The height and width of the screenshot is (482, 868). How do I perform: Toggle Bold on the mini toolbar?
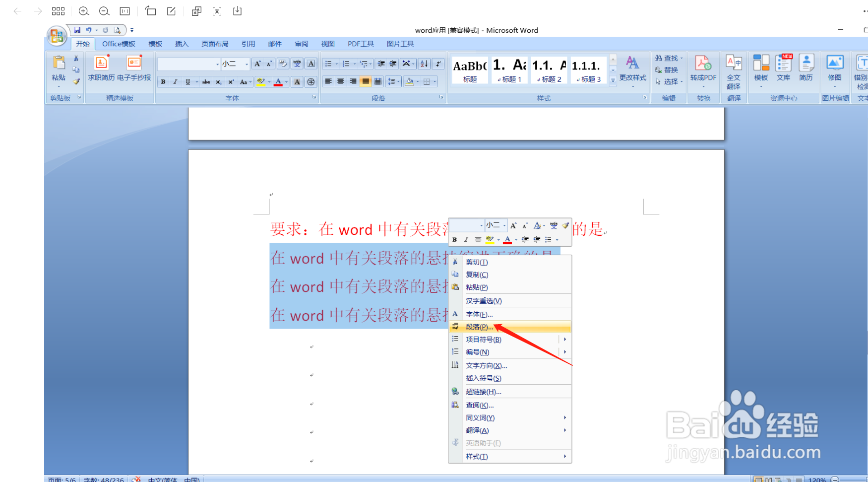454,239
